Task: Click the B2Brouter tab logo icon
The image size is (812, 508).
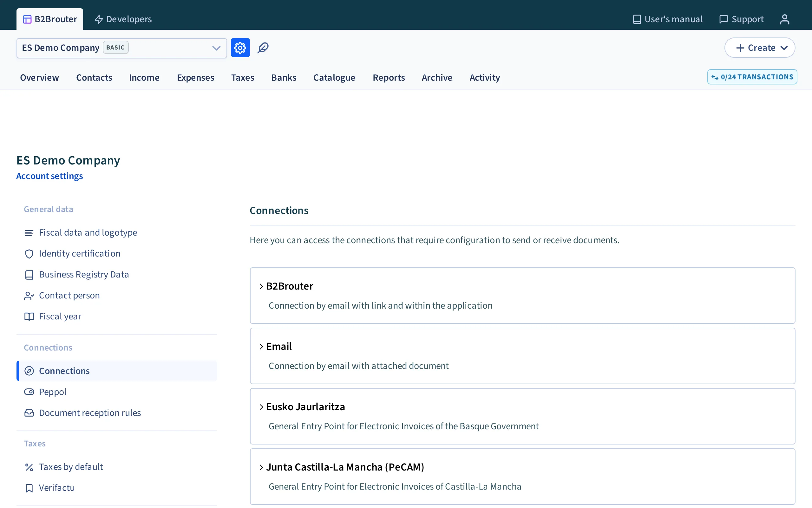Action: [27, 19]
